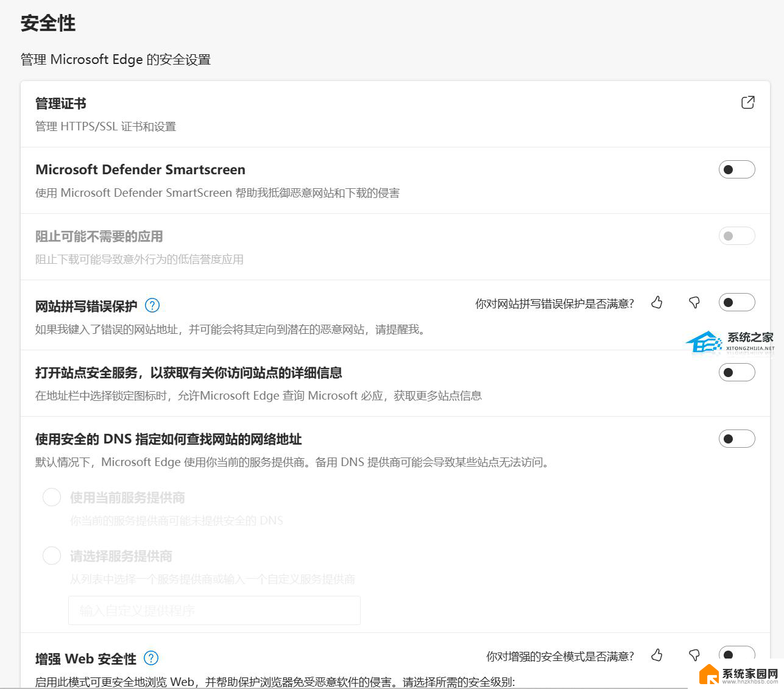This screenshot has height=689, width=784.
Task: Click 管理 HTTPS/SSL 证书和设置 description
Action: coord(105,127)
